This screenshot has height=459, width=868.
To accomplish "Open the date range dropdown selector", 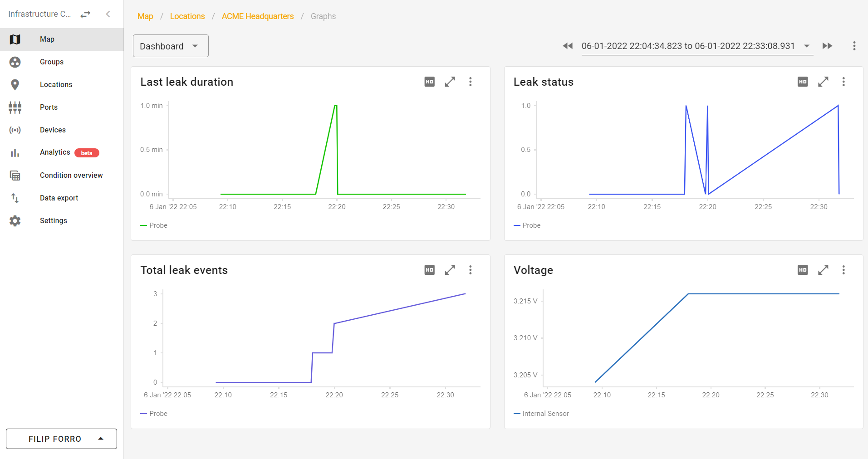I will coord(806,46).
